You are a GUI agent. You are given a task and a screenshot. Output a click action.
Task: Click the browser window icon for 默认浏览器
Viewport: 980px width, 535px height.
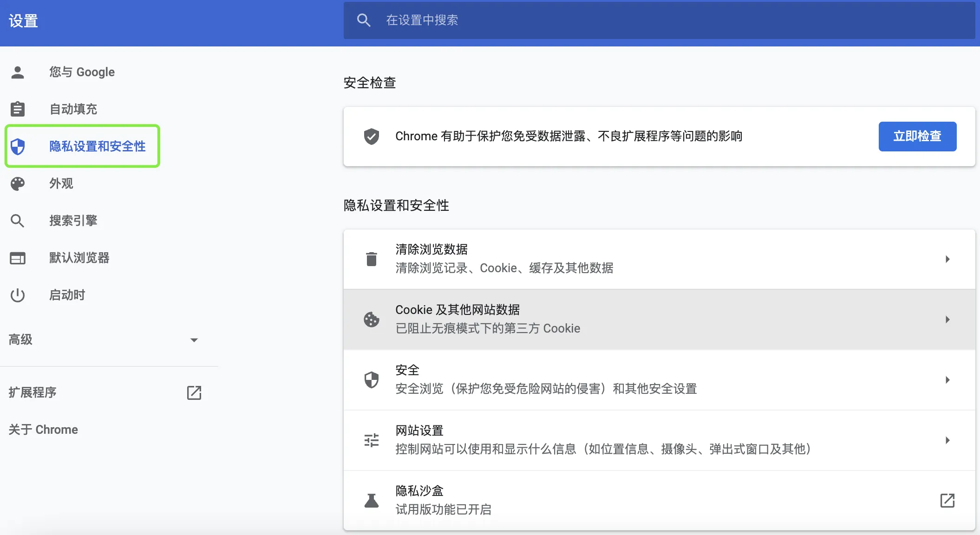click(x=18, y=258)
